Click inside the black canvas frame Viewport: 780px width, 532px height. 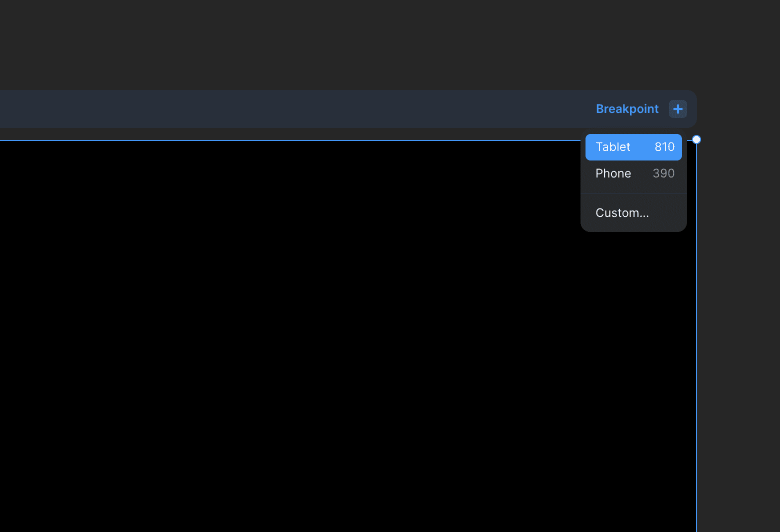point(300,325)
